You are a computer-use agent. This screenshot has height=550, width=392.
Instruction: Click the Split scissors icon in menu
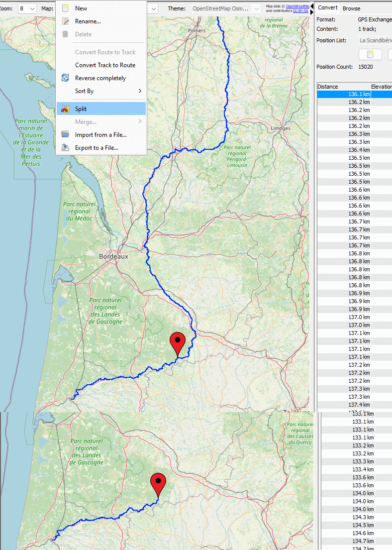65,109
